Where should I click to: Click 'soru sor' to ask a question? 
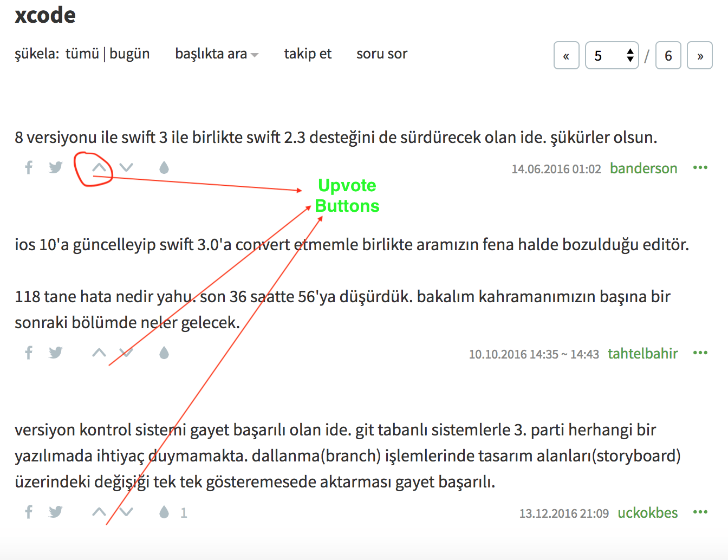coord(382,54)
